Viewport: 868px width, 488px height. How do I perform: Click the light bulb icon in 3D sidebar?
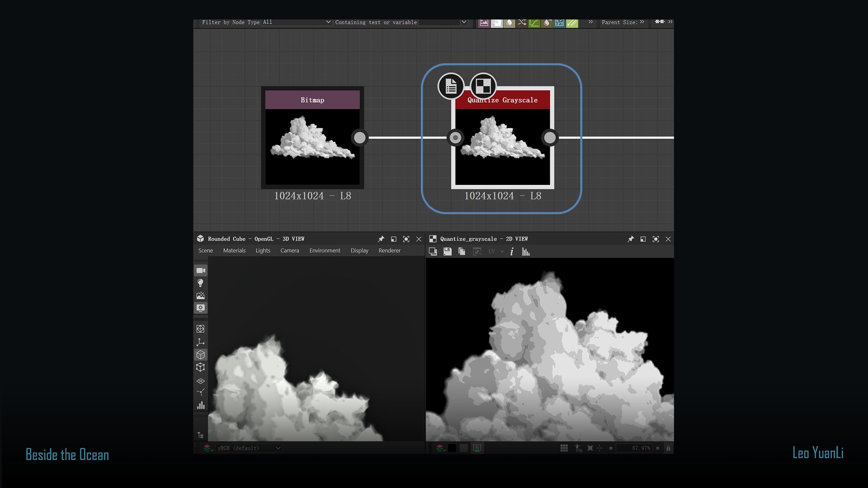point(201,283)
